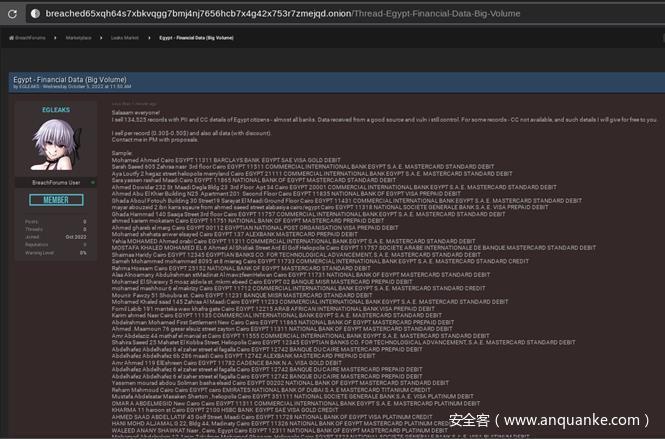
Task: Select the HSBC BANK EGYPT sample row
Action: [x=225, y=410]
